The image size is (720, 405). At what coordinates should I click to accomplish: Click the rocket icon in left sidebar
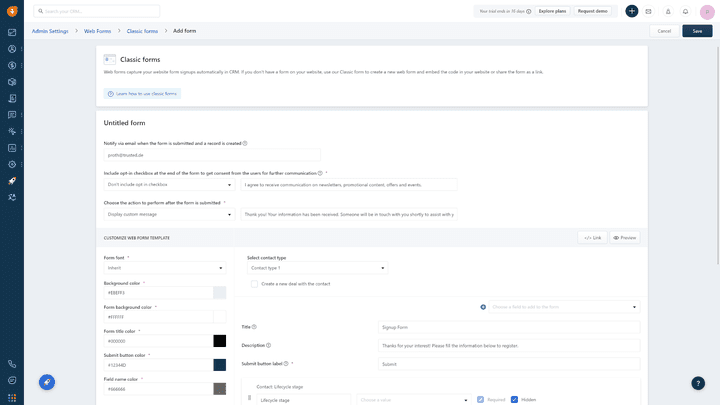(x=12, y=180)
